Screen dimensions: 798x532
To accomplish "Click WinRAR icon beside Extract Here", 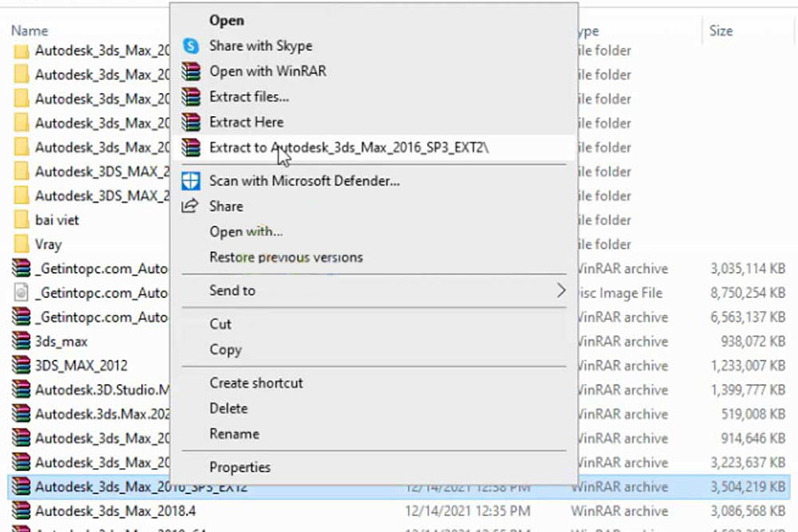I will tap(191, 122).
